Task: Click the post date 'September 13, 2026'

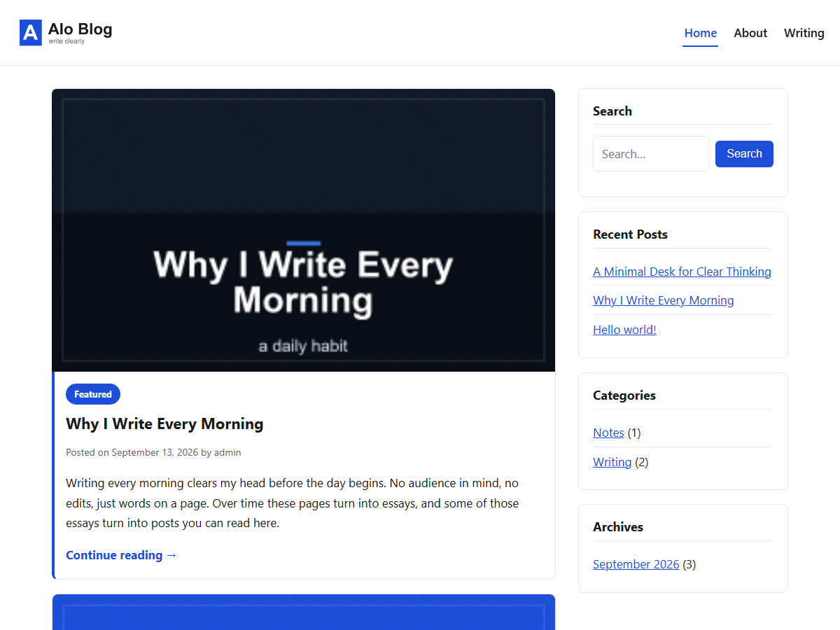Action: coord(155,452)
